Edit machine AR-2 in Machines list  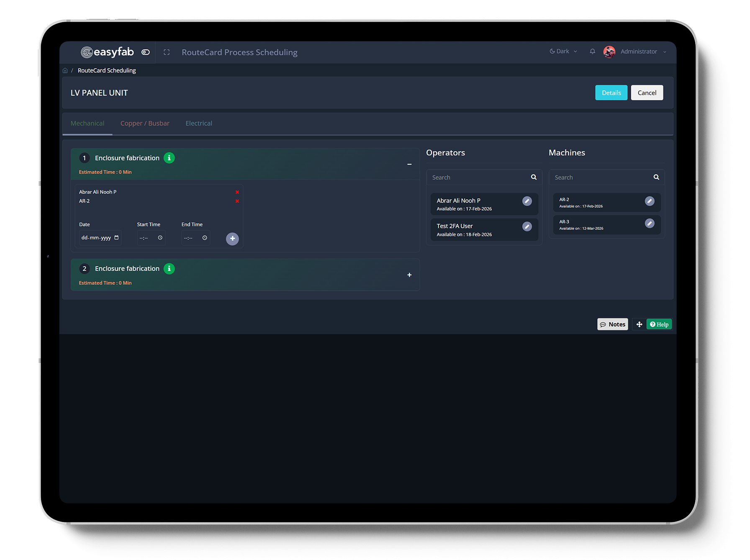pyautogui.click(x=650, y=201)
